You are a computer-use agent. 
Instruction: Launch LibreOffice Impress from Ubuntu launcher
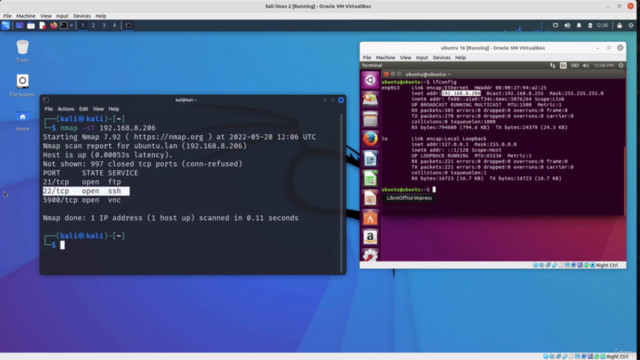(x=370, y=198)
